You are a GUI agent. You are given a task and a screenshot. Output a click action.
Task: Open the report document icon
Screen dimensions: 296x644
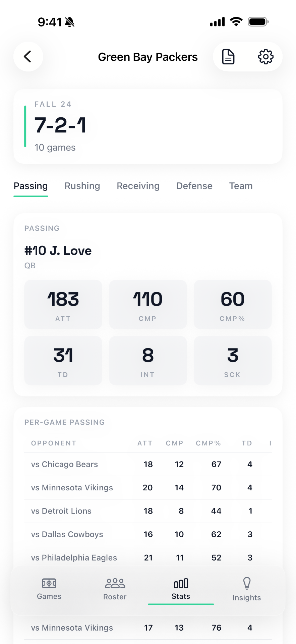tap(228, 57)
